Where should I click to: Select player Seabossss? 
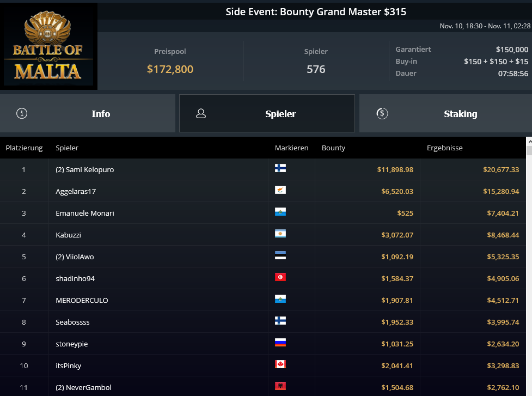72,322
